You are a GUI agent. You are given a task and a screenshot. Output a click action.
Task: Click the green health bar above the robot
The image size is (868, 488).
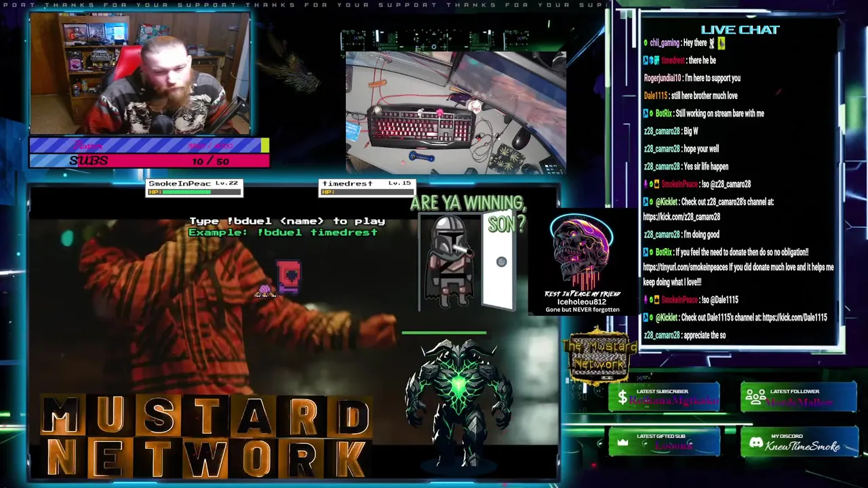point(444,333)
